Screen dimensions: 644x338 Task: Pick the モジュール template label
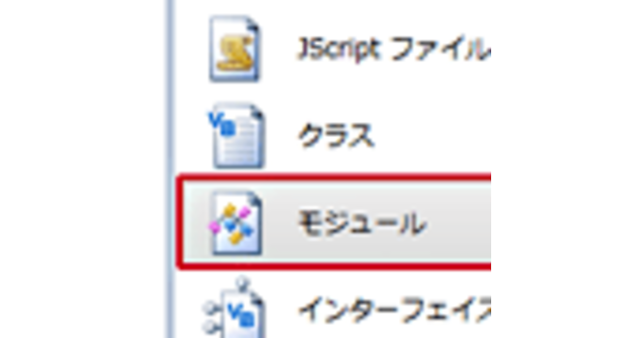point(362,223)
